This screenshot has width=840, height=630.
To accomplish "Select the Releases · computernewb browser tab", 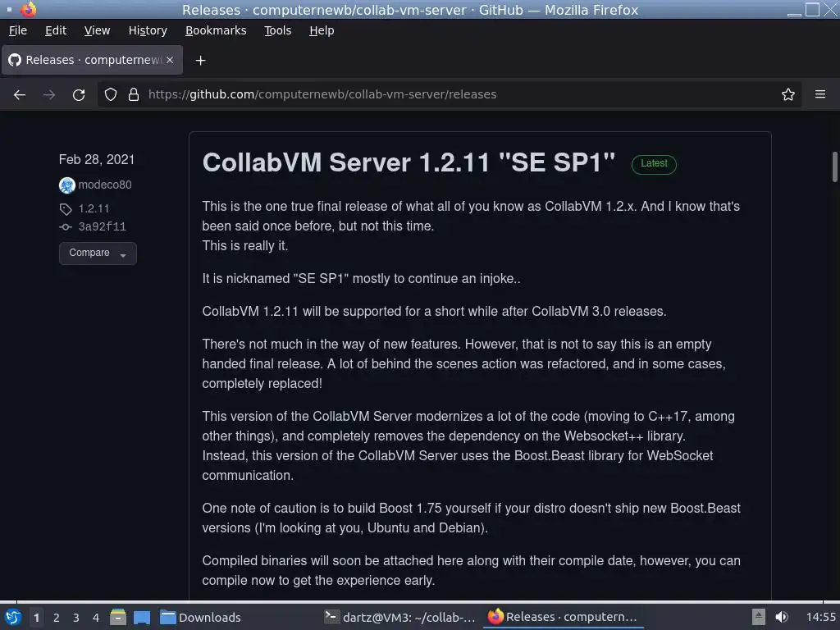I will pos(92,60).
